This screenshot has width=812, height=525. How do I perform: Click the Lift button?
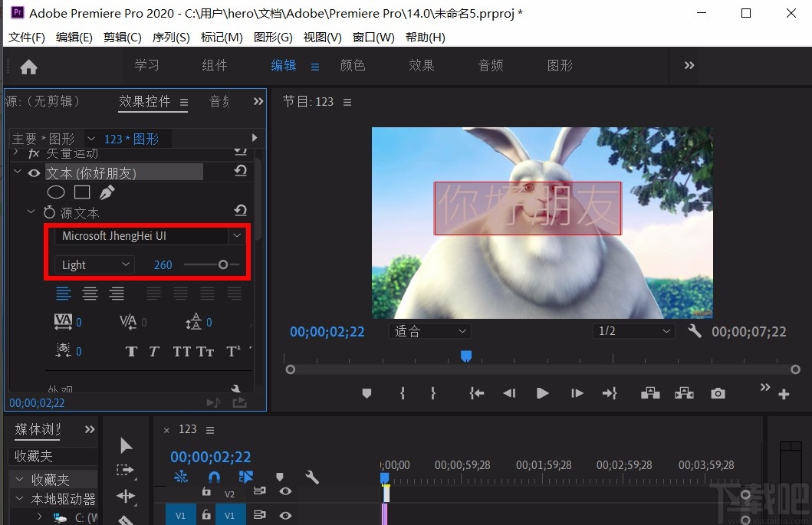click(x=650, y=393)
